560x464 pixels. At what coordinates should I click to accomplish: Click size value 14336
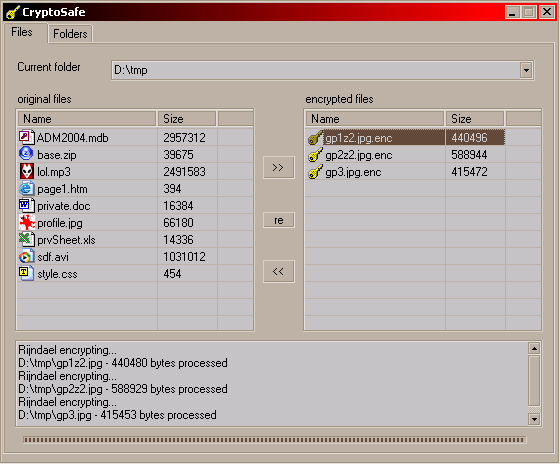178,240
